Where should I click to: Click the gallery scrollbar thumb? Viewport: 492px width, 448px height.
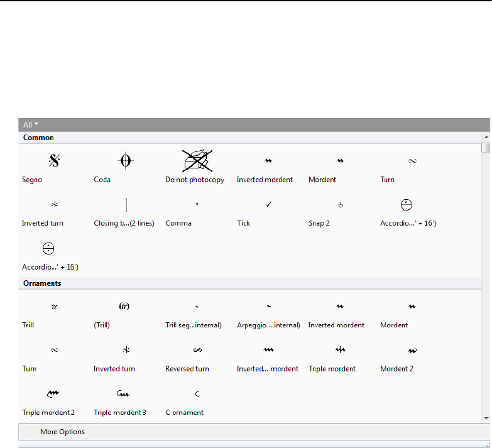click(x=486, y=148)
